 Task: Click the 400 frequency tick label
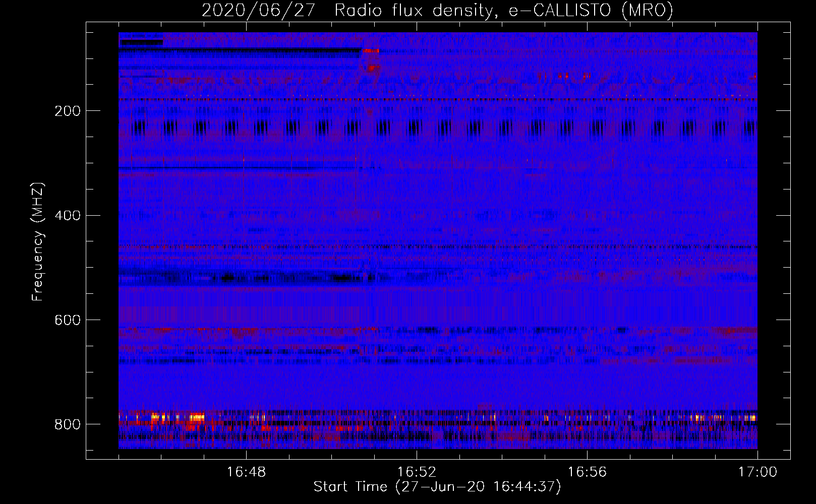coord(68,216)
